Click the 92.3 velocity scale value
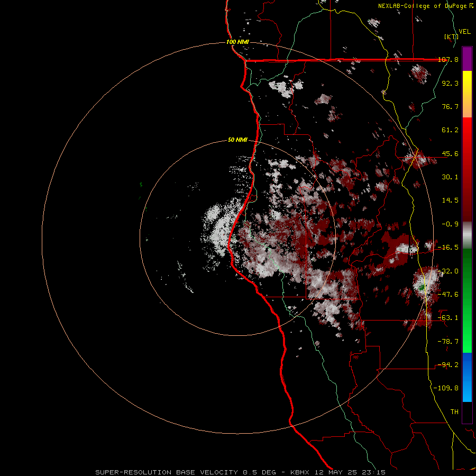 [x=450, y=83]
